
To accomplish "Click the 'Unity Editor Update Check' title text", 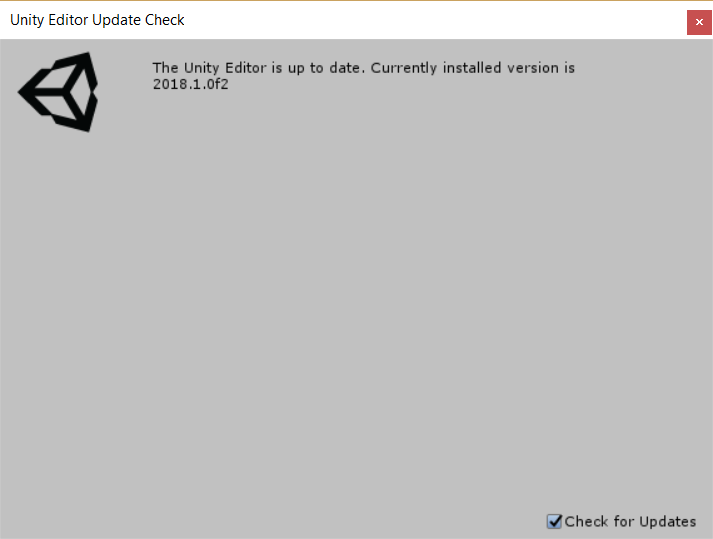I will pyautogui.click(x=97, y=20).
